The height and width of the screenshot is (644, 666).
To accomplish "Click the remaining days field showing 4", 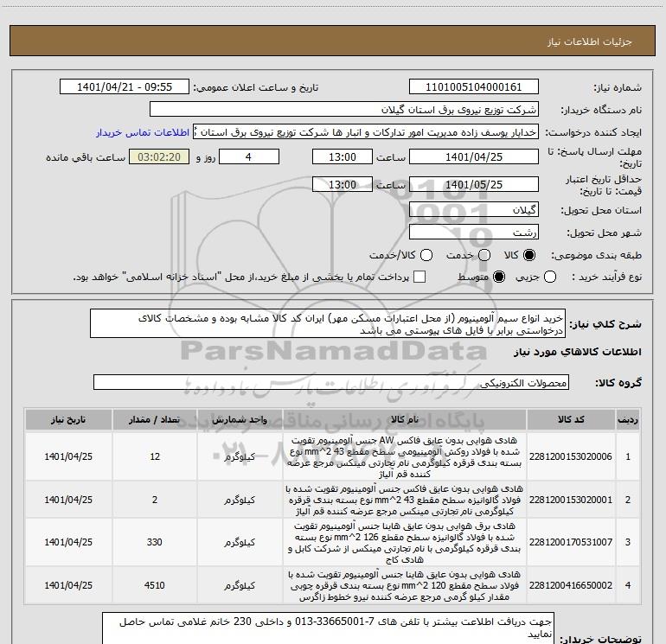I will (x=249, y=156).
